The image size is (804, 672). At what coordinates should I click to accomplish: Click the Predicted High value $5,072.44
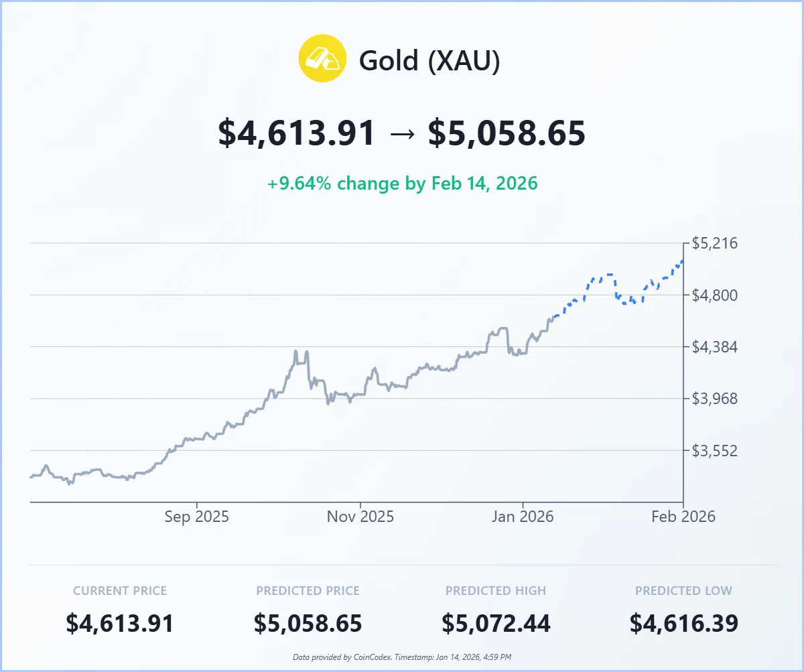click(x=496, y=624)
